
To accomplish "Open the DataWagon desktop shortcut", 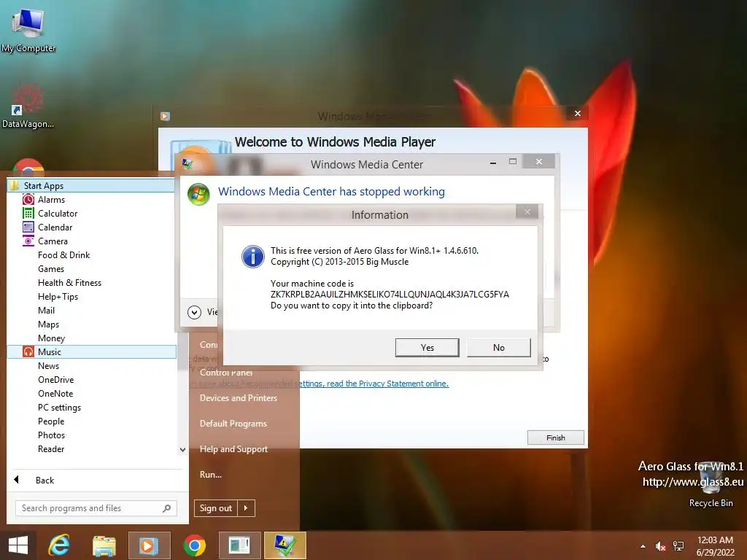I will pos(28,106).
